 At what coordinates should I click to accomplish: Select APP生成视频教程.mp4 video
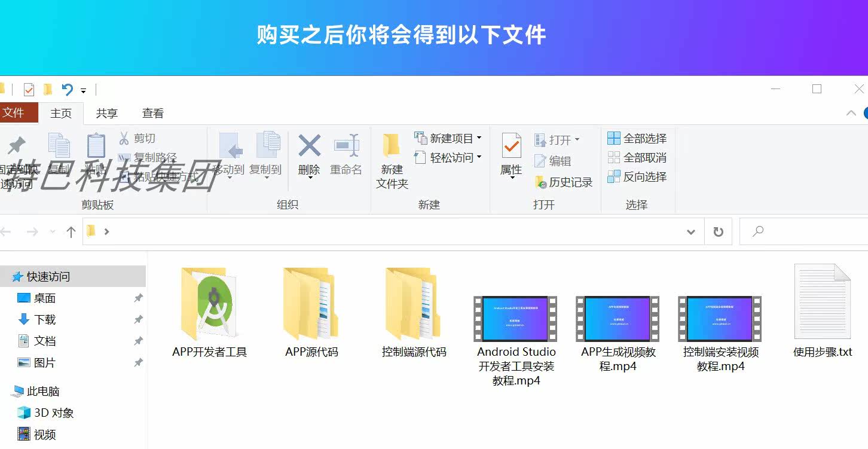click(x=618, y=335)
